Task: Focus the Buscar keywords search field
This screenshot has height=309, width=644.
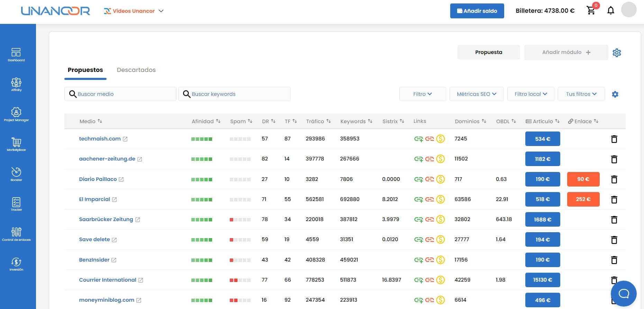Action: (234, 94)
